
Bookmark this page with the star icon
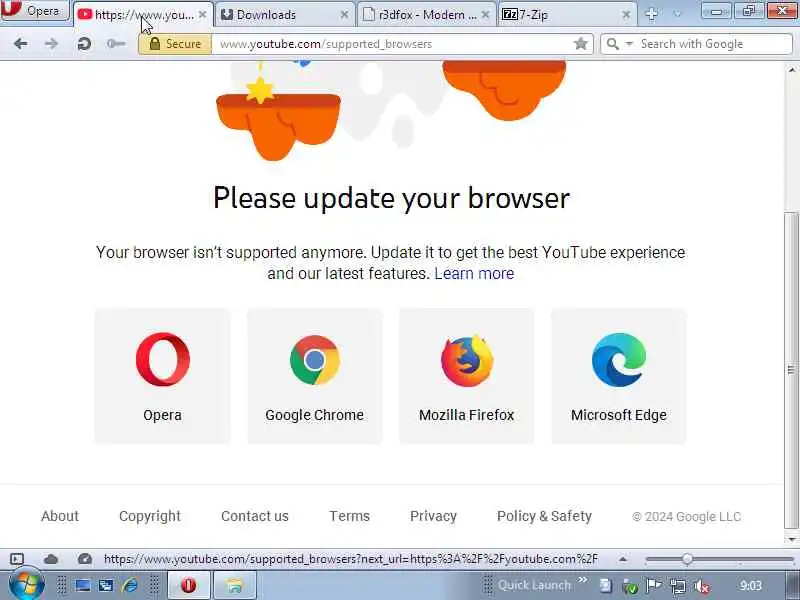point(581,44)
